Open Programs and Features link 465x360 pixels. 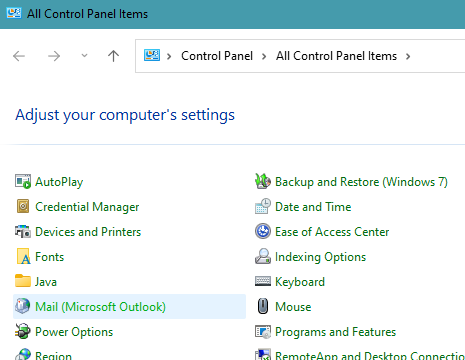point(335,332)
